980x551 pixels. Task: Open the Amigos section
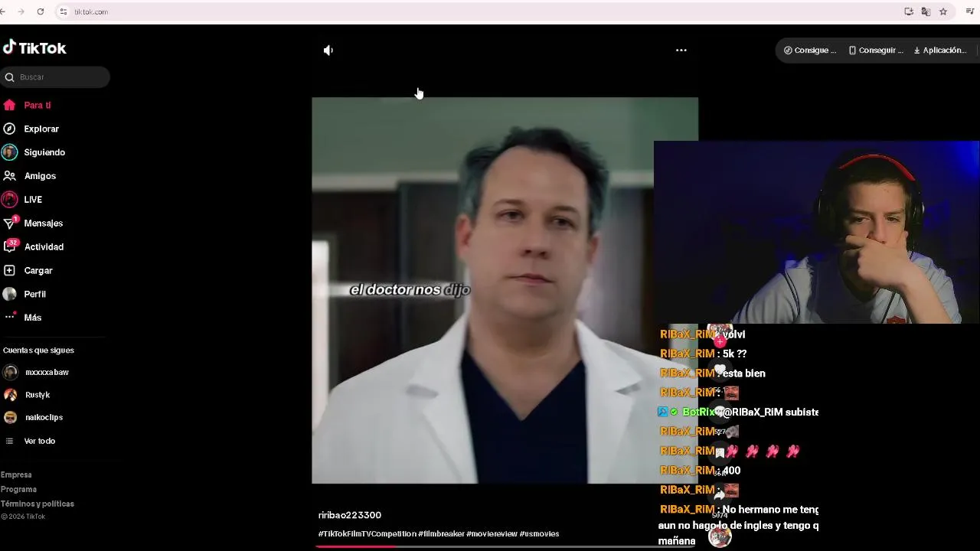point(40,176)
